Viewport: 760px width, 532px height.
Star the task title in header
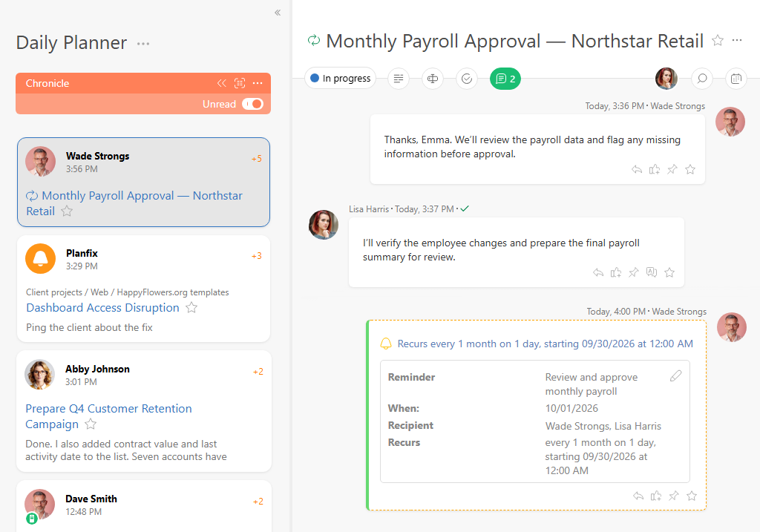(x=718, y=41)
